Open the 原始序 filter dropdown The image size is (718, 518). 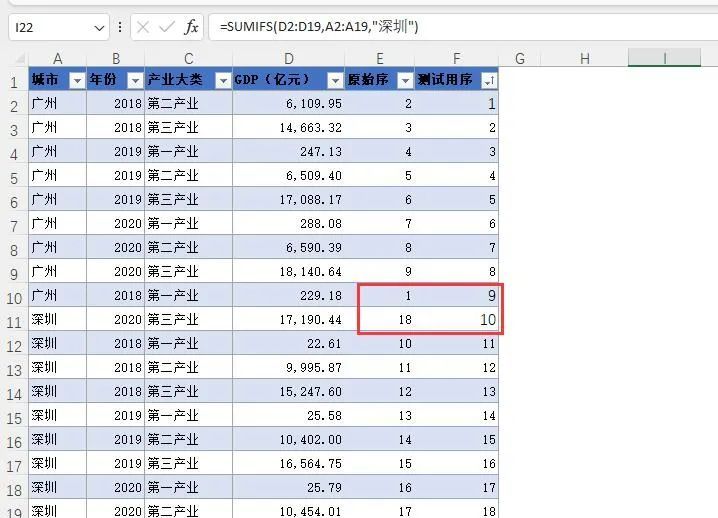405,80
